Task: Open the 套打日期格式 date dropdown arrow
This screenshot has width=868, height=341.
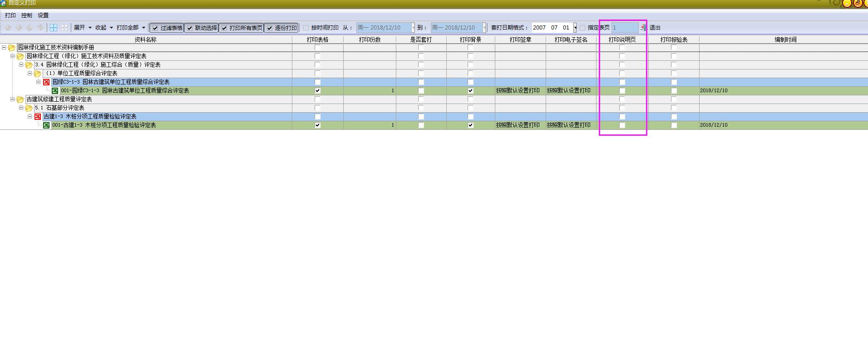Action: (575, 28)
